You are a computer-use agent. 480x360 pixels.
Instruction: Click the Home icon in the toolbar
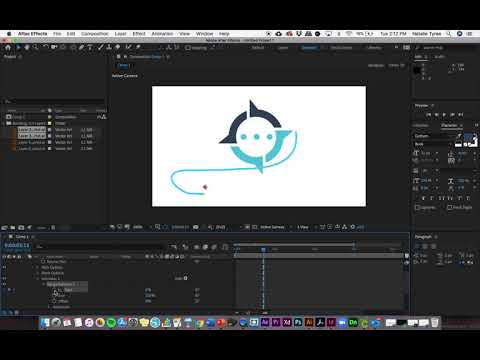pos(8,48)
